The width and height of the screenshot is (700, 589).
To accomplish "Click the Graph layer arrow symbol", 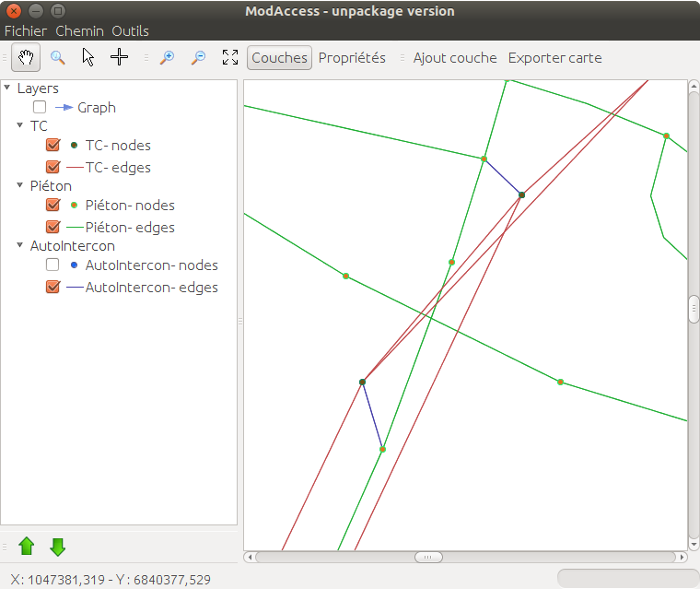I will 64,107.
